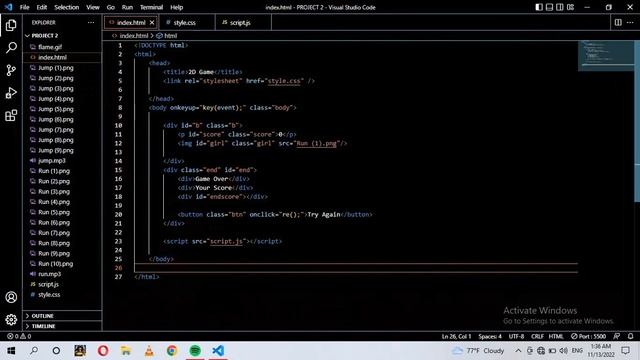Screen dimensions: 640x360
Task: Open the Edit menu
Action: (42, 7)
